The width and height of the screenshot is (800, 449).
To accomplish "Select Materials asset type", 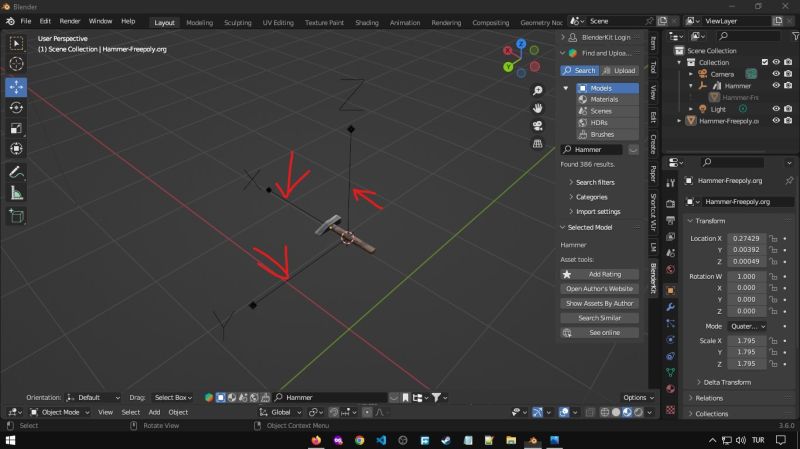I will (607, 99).
